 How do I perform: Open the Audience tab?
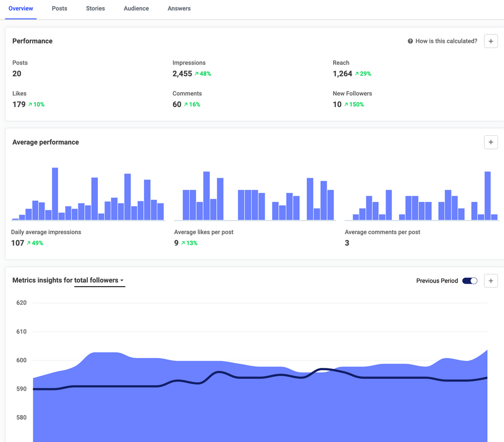point(136,8)
